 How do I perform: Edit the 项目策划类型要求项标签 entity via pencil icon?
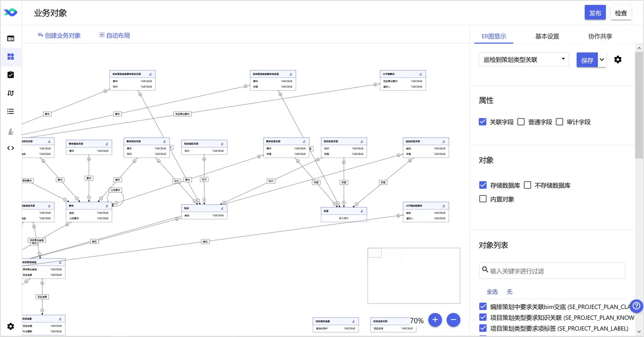pos(291,74)
